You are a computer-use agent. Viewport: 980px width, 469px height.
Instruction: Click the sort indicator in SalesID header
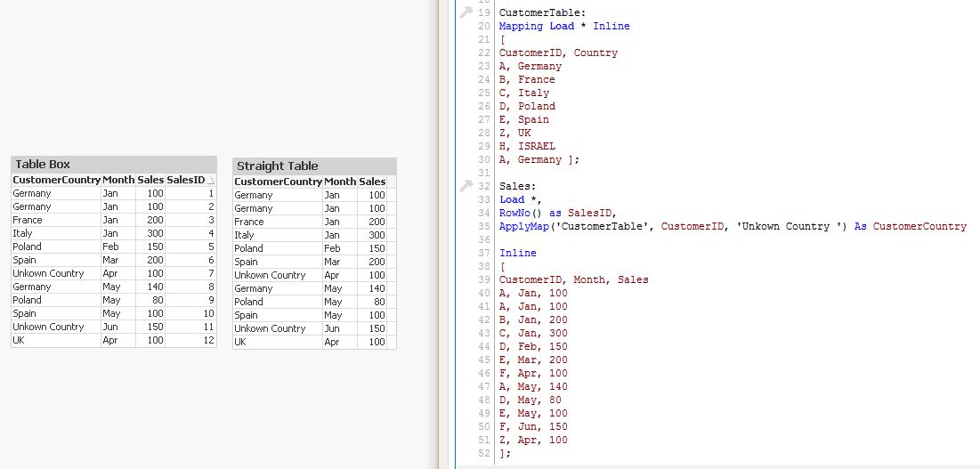pyautogui.click(x=211, y=181)
